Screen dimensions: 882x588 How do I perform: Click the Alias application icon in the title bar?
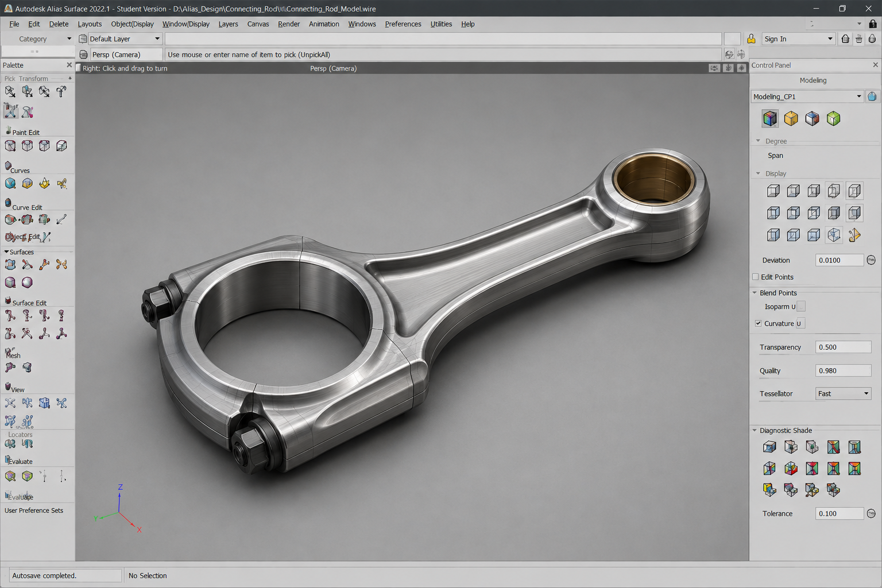click(x=8, y=9)
